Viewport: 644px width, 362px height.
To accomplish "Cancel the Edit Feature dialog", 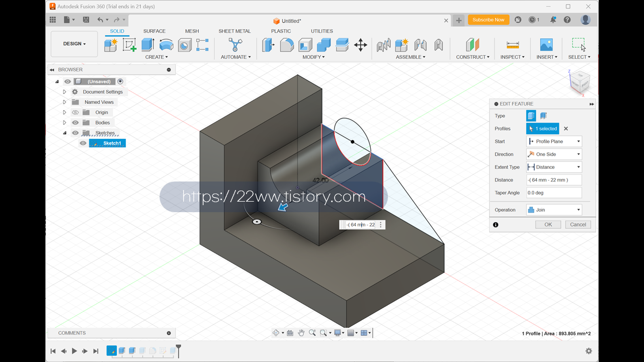I will 578,225.
